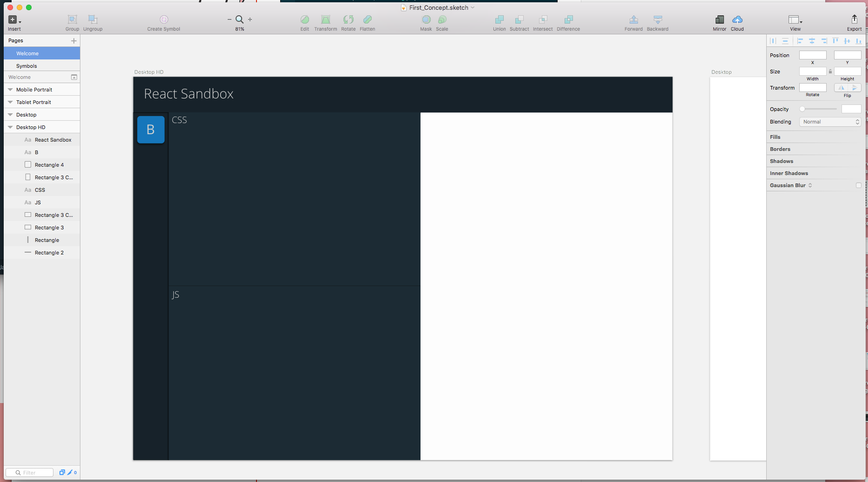Toggle the Gaussian Blur checkbox
The height and width of the screenshot is (482, 868).
coord(859,185)
